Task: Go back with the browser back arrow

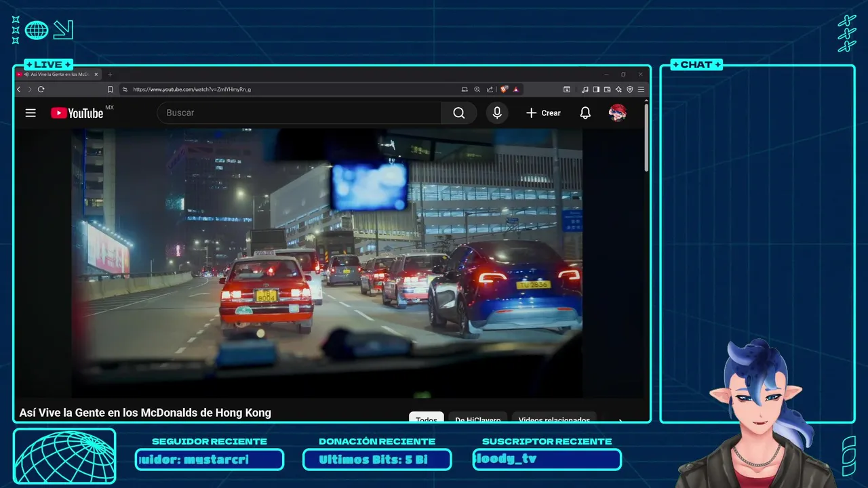Action: click(x=19, y=89)
